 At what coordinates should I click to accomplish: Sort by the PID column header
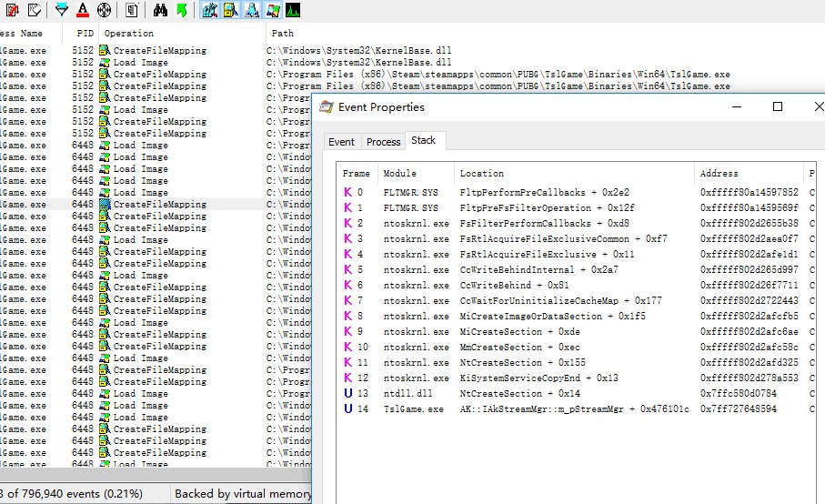(85, 33)
